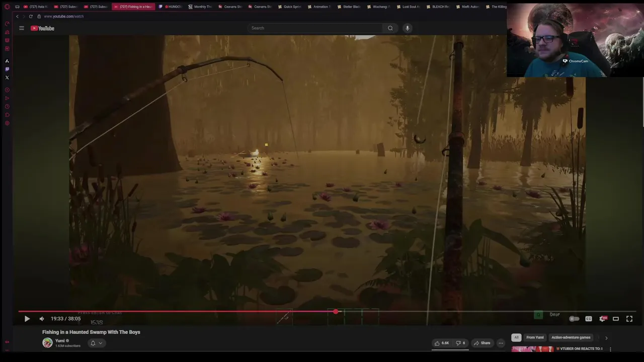Dislike the video
This screenshot has width=644, height=362.
click(x=461, y=343)
